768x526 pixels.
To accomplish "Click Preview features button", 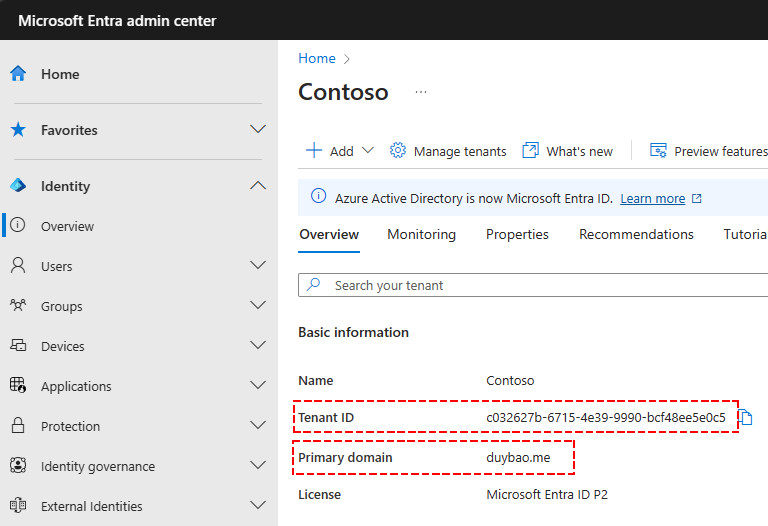I will coord(708,151).
